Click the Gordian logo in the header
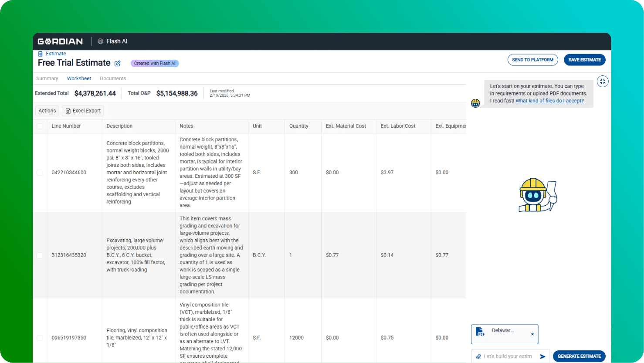The image size is (644, 363). (x=60, y=41)
